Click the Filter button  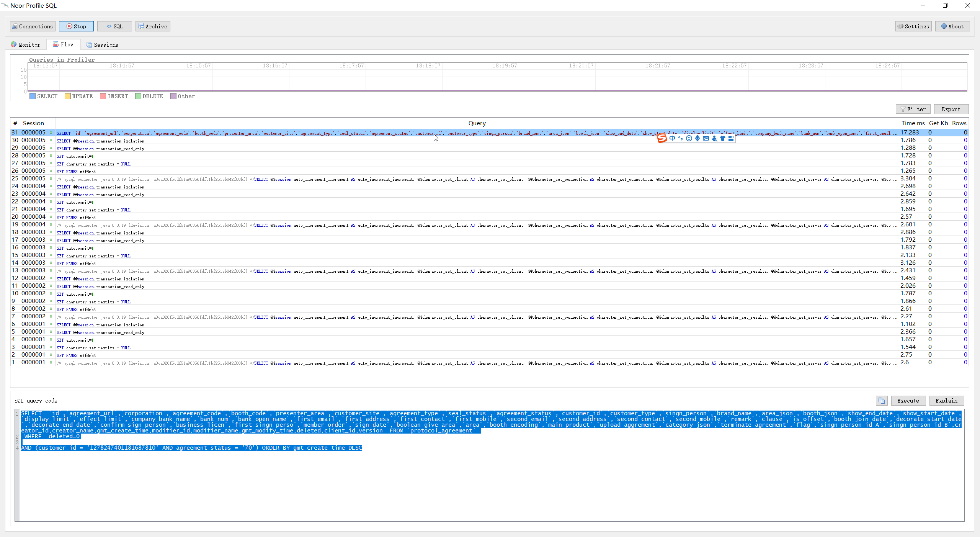pyautogui.click(x=913, y=109)
